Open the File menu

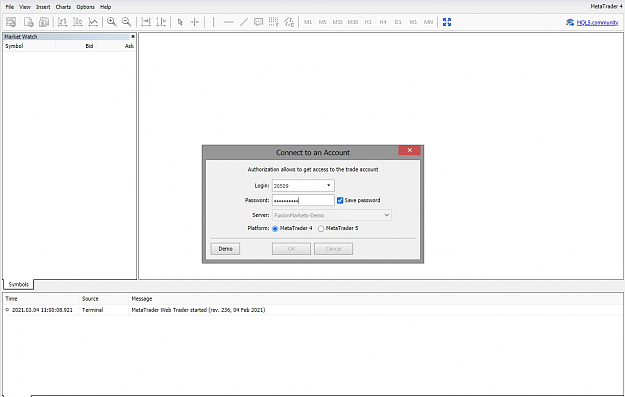click(10, 7)
